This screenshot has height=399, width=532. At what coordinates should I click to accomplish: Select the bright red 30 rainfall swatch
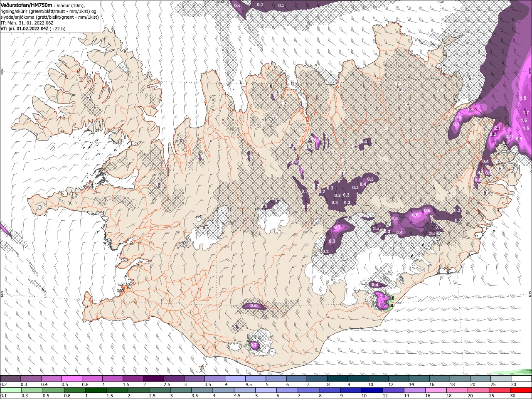(x=521, y=390)
